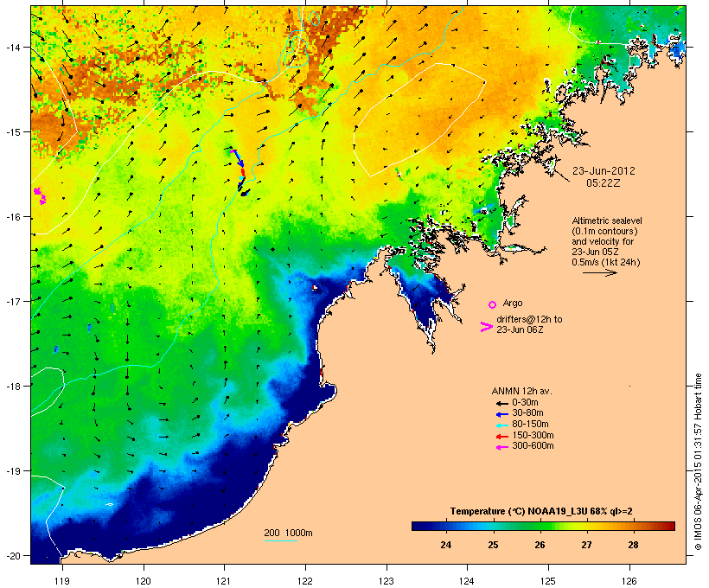Click the blue ANMN mooring arrow near 121E

239,159
